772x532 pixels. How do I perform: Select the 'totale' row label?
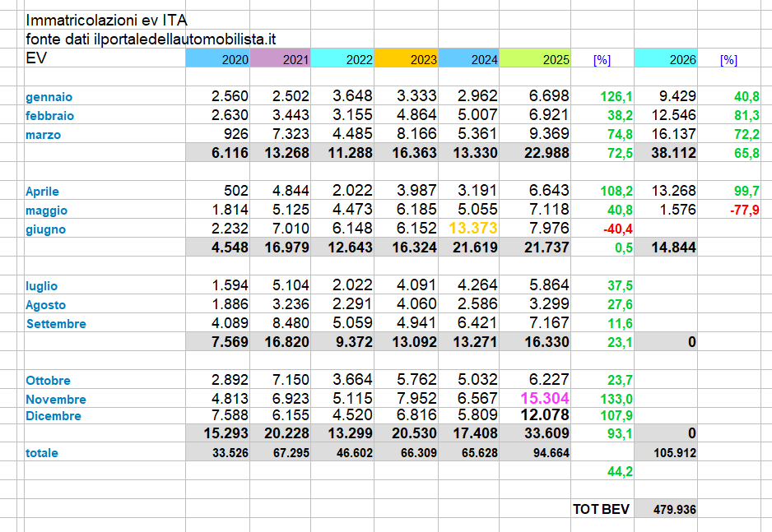(x=42, y=453)
